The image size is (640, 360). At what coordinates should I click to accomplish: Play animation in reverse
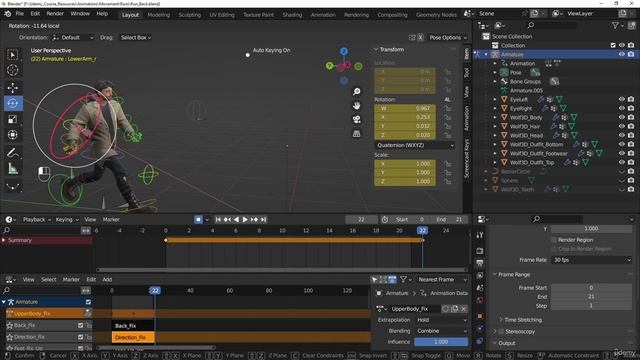click(236, 220)
